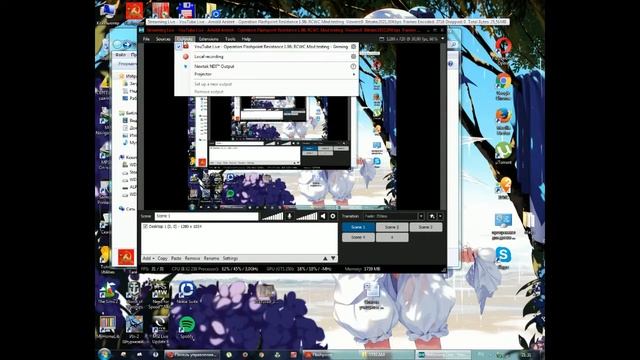Open settings gear for YouTube Live output
This screenshot has height=360, width=640.
[353, 47]
